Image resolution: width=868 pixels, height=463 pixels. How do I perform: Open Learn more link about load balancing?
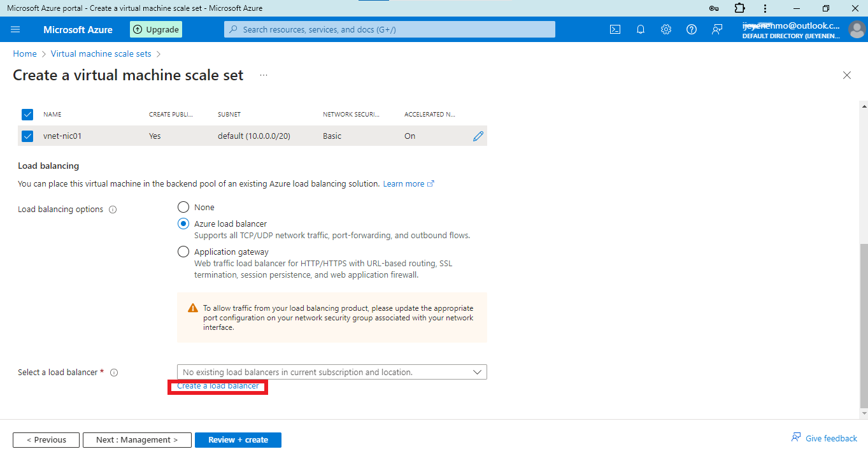(x=408, y=184)
